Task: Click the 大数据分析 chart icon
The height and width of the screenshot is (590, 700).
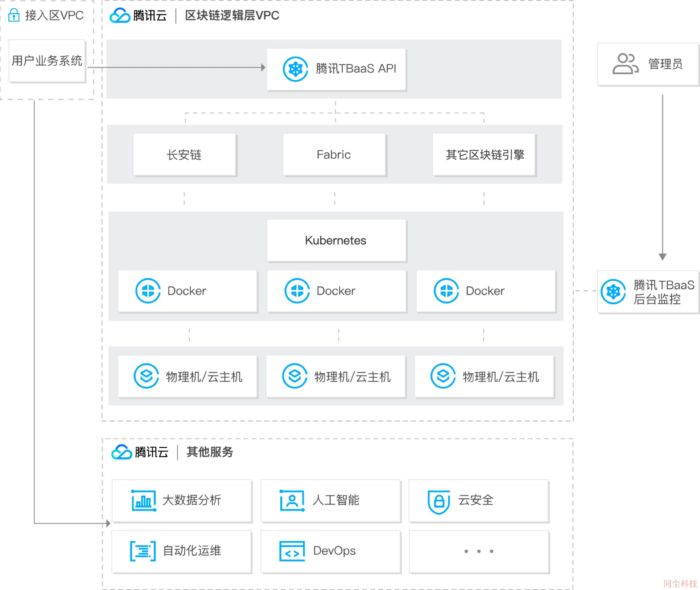Action: [144, 500]
